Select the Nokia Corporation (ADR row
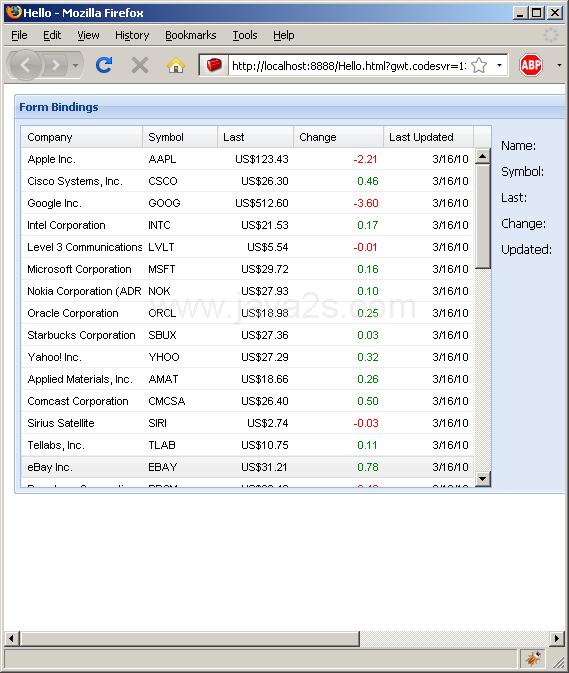Image resolution: width=569 pixels, height=673 pixels. (247, 291)
